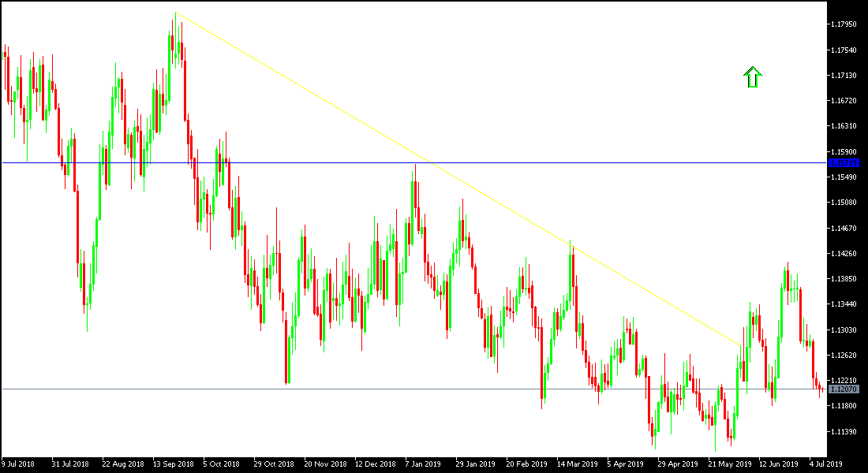868x473 pixels.
Task: Click the yellow descending trendline
Action: point(458,177)
